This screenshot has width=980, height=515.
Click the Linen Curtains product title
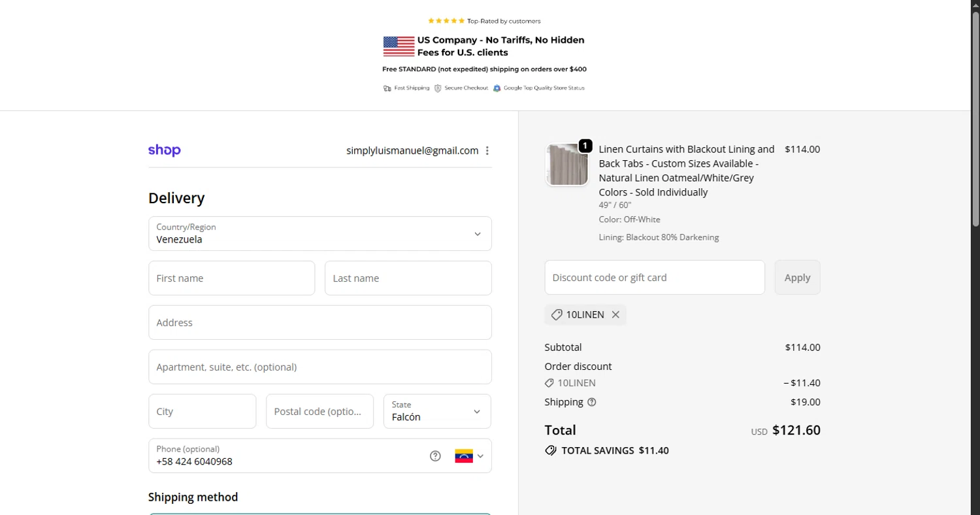coord(687,171)
